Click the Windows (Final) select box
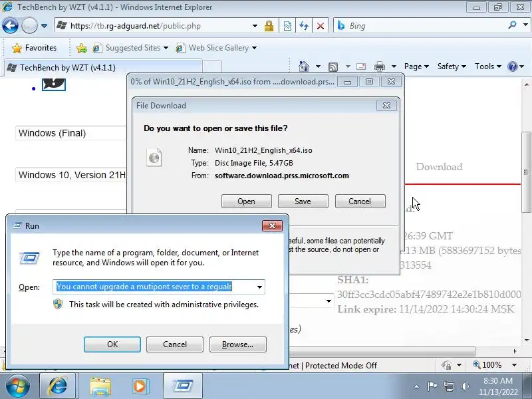 point(71,133)
